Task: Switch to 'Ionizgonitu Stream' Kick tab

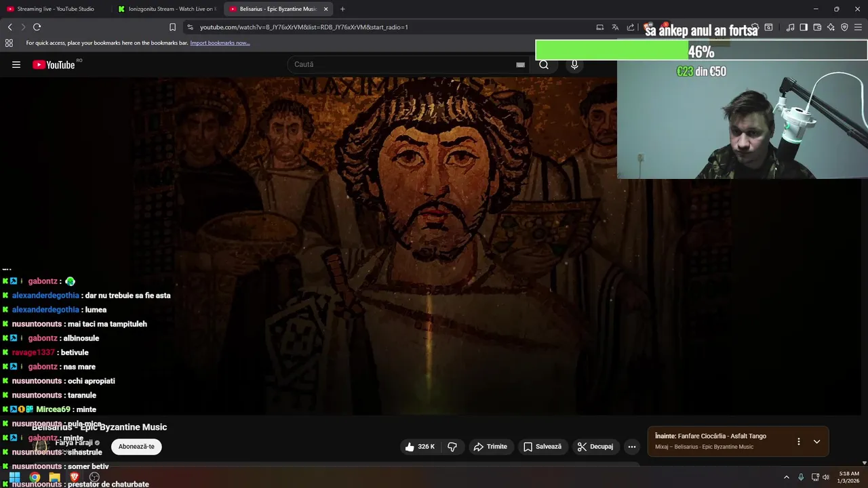Action: coord(166,9)
